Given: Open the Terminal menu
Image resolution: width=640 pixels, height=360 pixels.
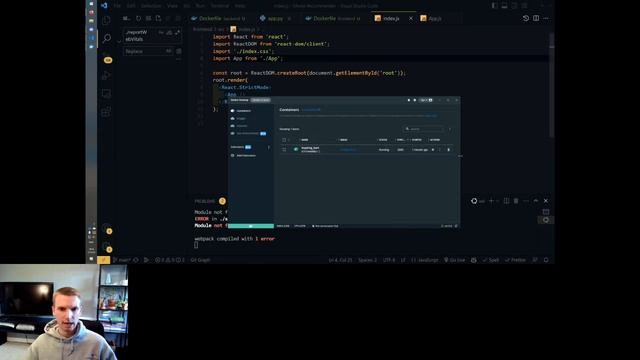Looking at the screenshot, I should coord(220,6).
